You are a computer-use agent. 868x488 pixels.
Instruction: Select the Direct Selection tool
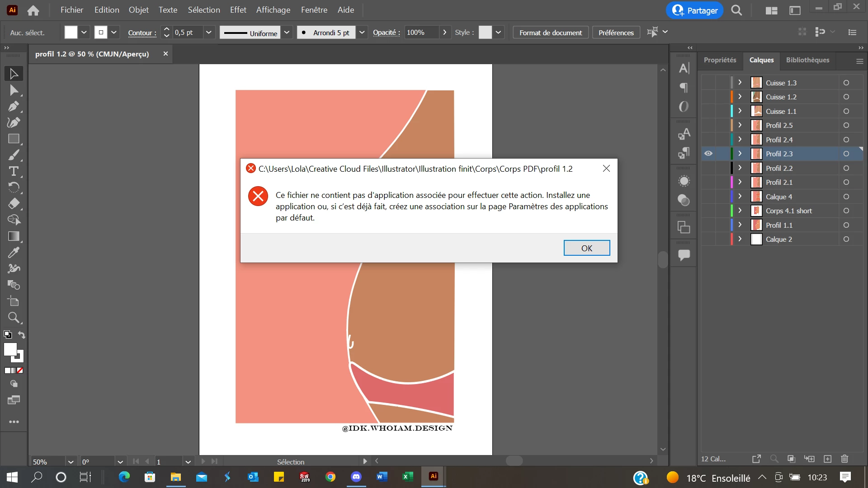(14, 90)
